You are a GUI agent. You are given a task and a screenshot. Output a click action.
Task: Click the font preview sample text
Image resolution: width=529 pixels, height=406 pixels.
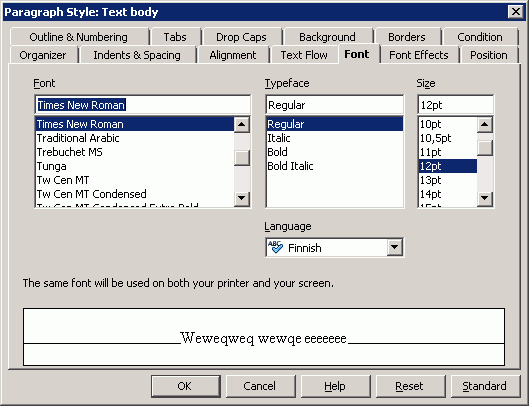(x=263, y=338)
